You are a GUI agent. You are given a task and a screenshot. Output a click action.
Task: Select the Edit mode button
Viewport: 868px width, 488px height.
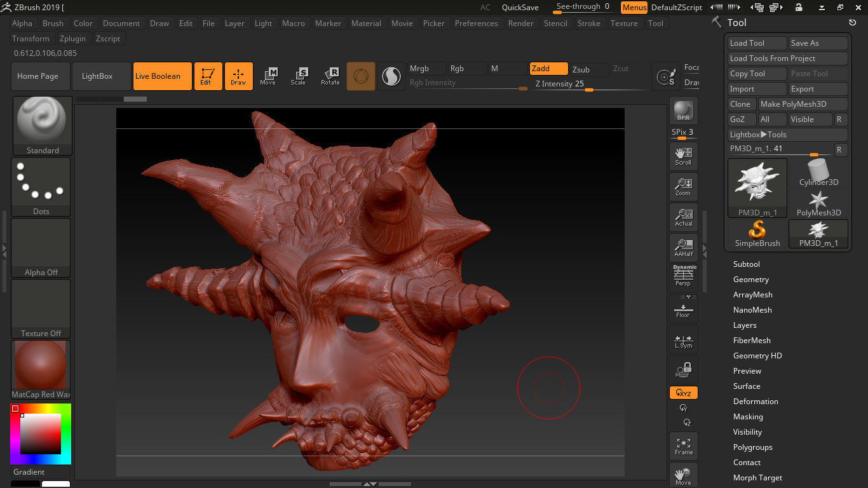click(x=208, y=76)
